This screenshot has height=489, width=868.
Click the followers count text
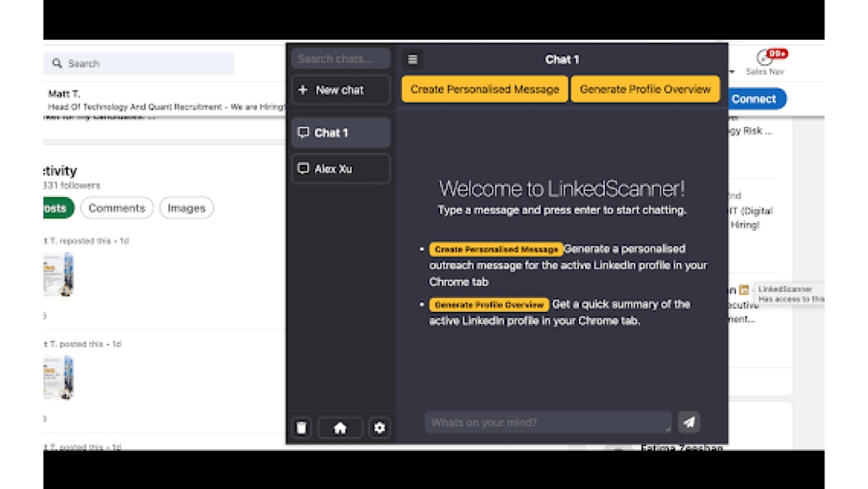pos(72,186)
